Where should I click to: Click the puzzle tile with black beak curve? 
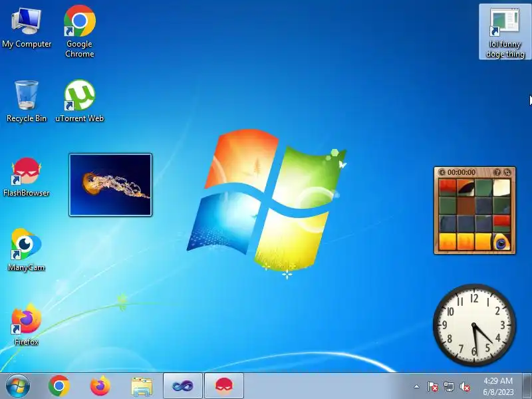pos(465,188)
